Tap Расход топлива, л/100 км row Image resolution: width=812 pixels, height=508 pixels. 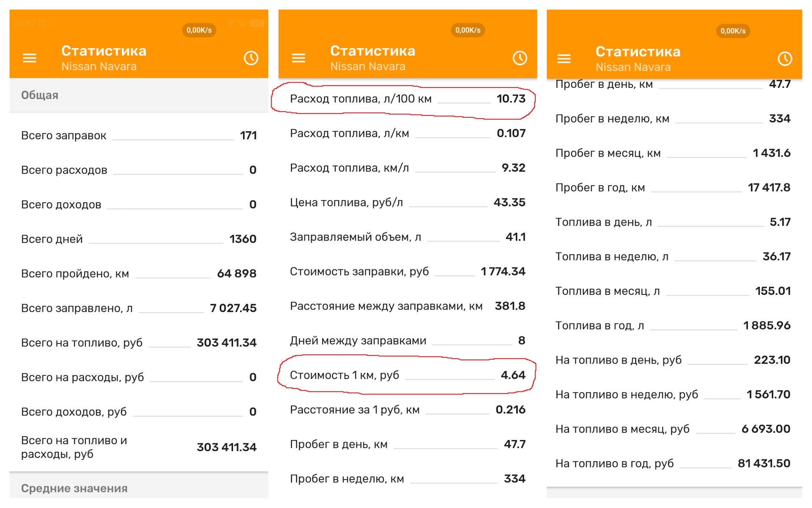408,99
